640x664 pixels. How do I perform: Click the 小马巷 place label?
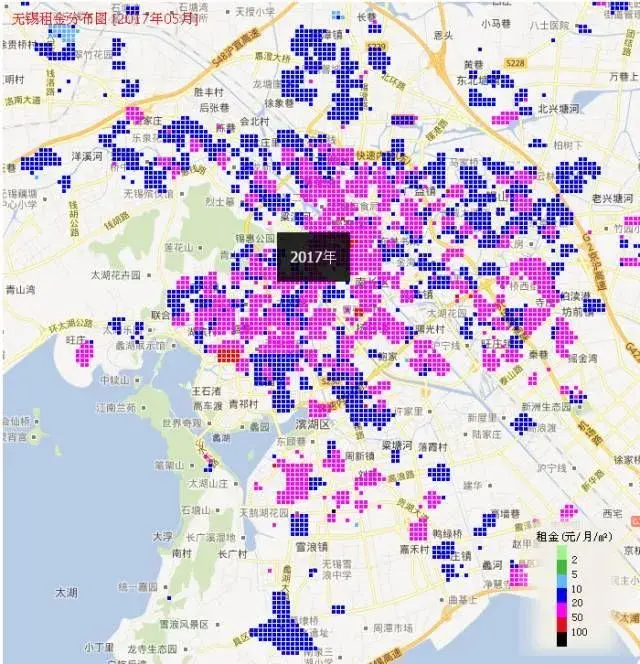pyautogui.click(x=496, y=24)
